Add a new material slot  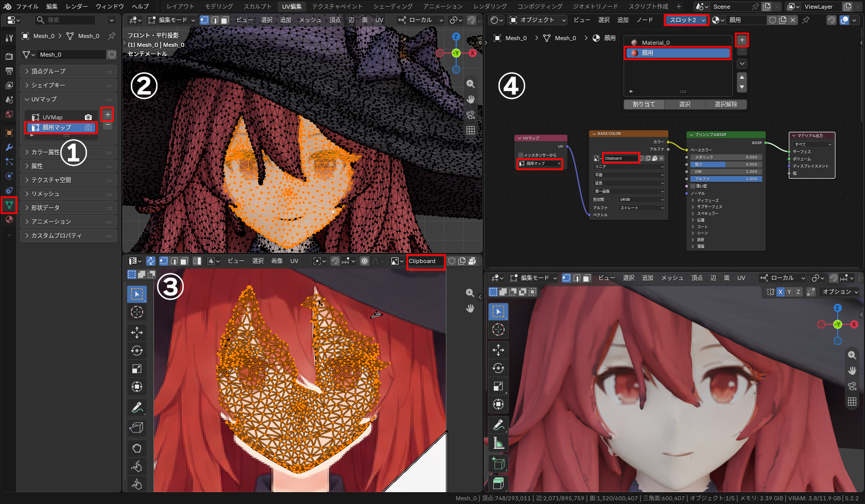point(742,40)
